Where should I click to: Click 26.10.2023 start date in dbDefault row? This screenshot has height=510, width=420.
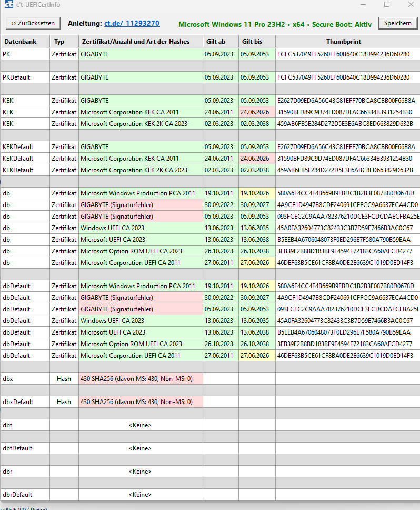pyautogui.click(x=221, y=344)
